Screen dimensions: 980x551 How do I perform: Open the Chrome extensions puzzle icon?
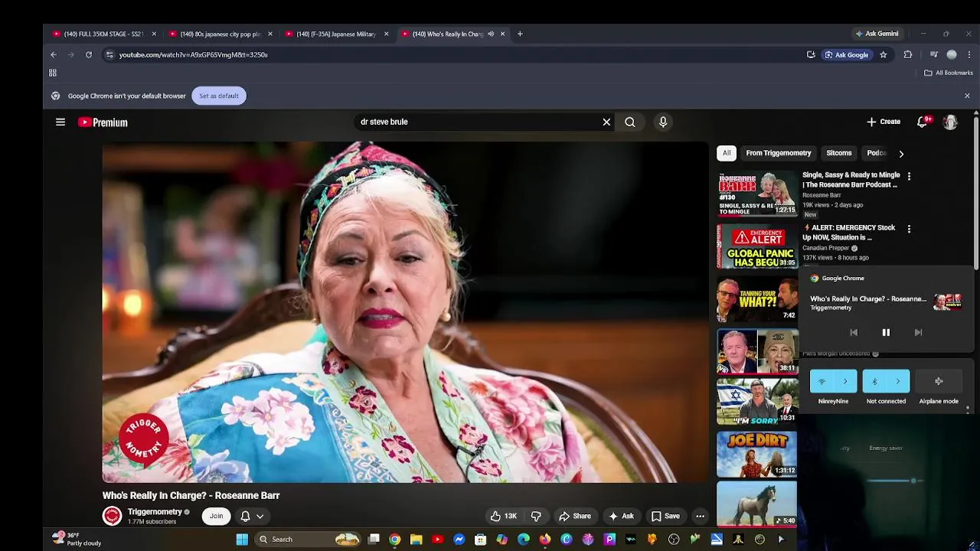click(908, 54)
